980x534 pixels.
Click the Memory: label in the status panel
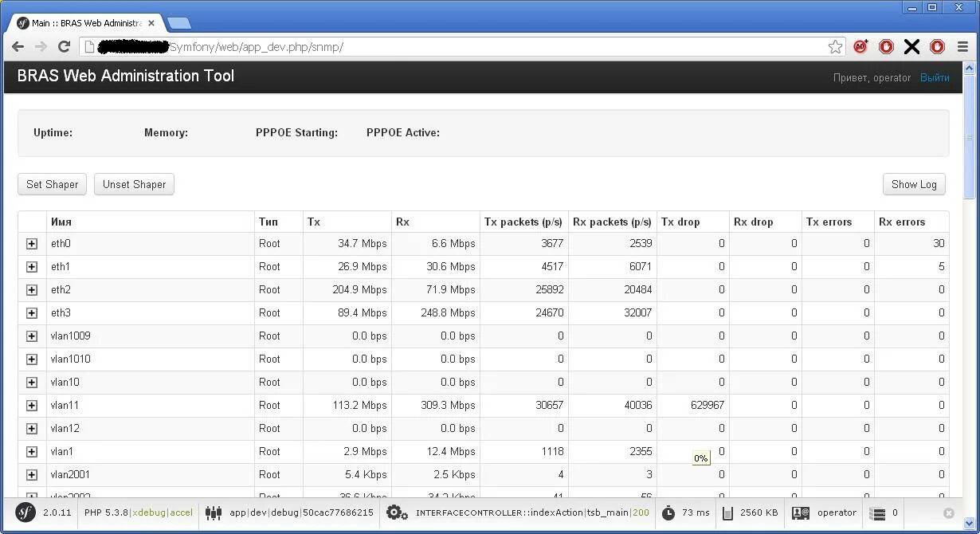[166, 133]
